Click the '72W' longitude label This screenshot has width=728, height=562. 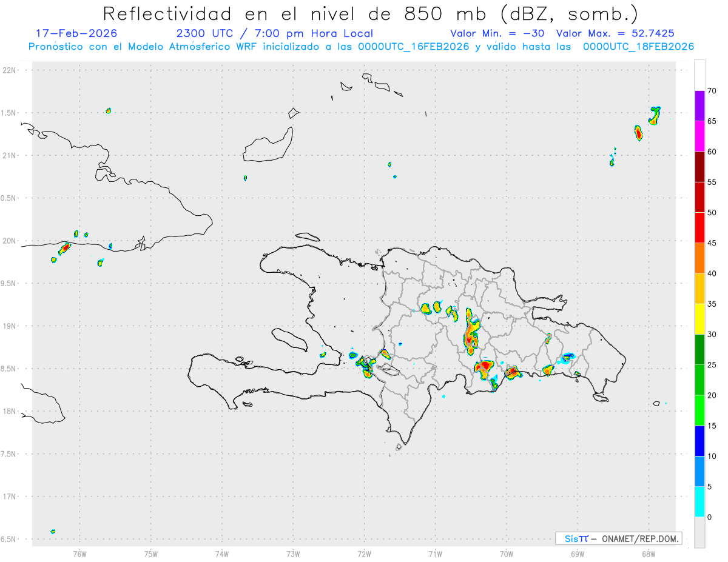[x=364, y=554]
